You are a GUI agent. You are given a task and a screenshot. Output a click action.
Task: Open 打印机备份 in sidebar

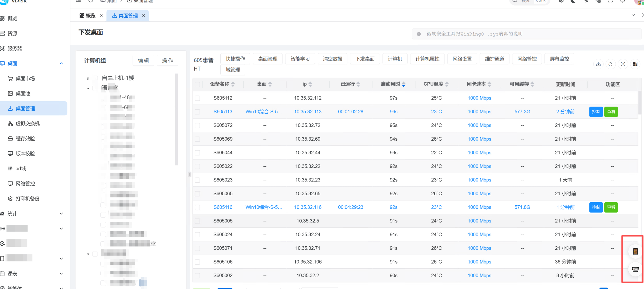click(28, 199)
